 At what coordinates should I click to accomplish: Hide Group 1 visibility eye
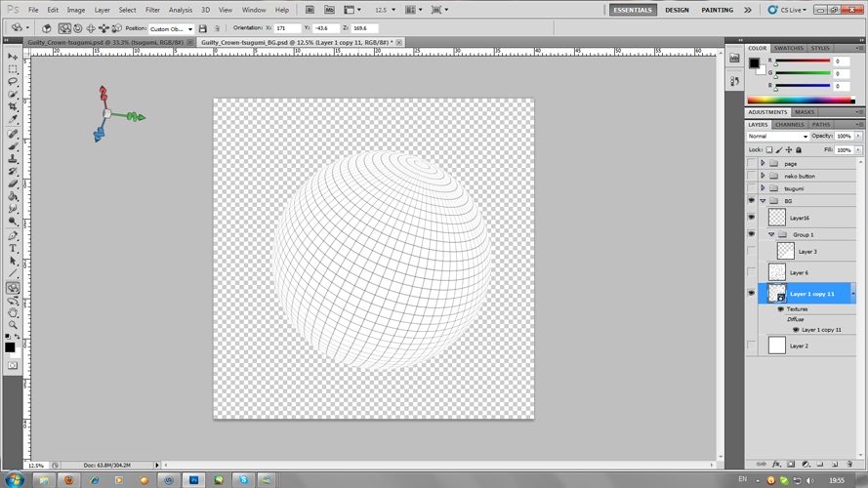point(751,234)
